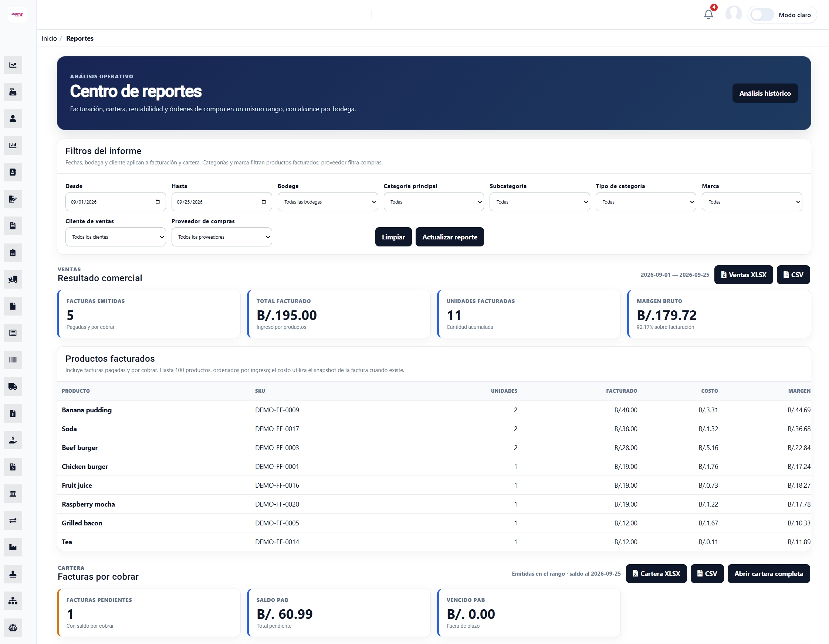829x644 pixels.
Task: Open the cash register sidebar icon
Action: coord(13,92)
